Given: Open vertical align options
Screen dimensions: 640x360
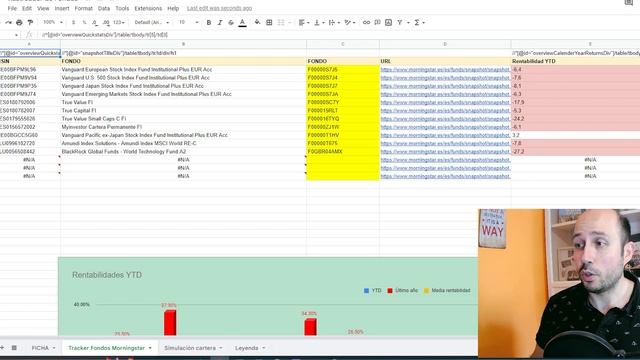Looking at the screenshot, I should pyautogui.click(x=319, y=22).
